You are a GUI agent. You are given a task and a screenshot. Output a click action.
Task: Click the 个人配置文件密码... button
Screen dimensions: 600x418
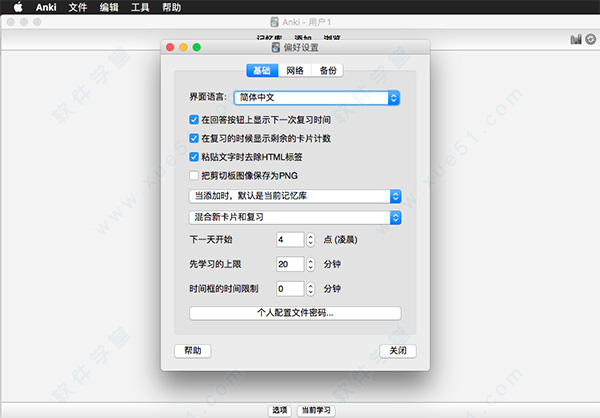click(295, 313)
